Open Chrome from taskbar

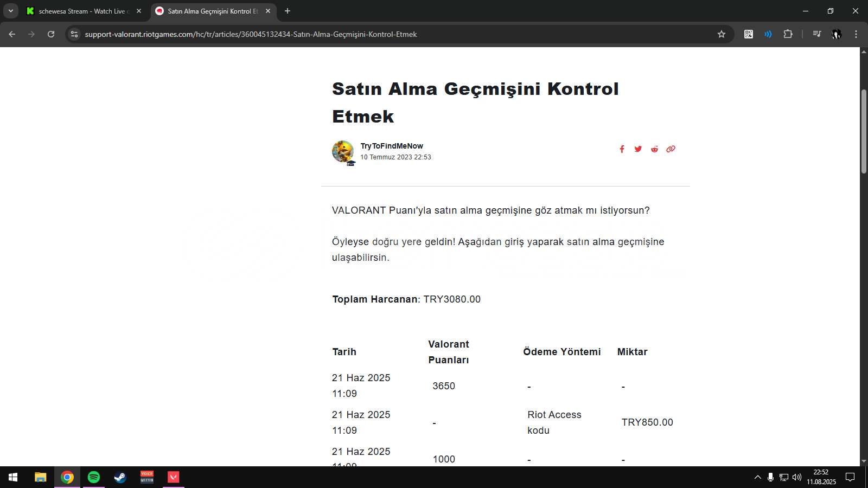(x=67, y=477)
